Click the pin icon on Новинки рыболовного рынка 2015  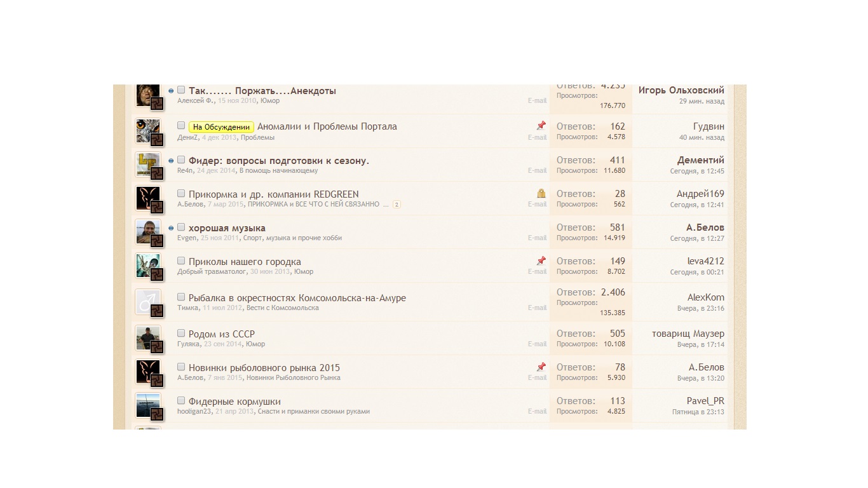point(541,367)
